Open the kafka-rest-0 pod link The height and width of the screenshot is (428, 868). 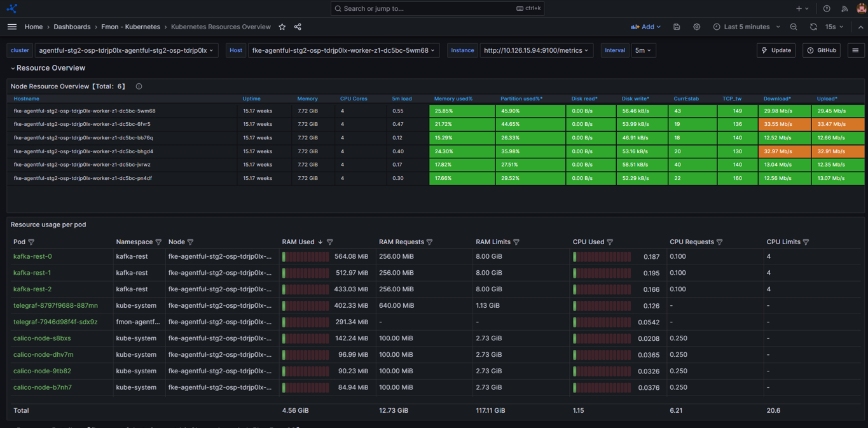point(32,256)
